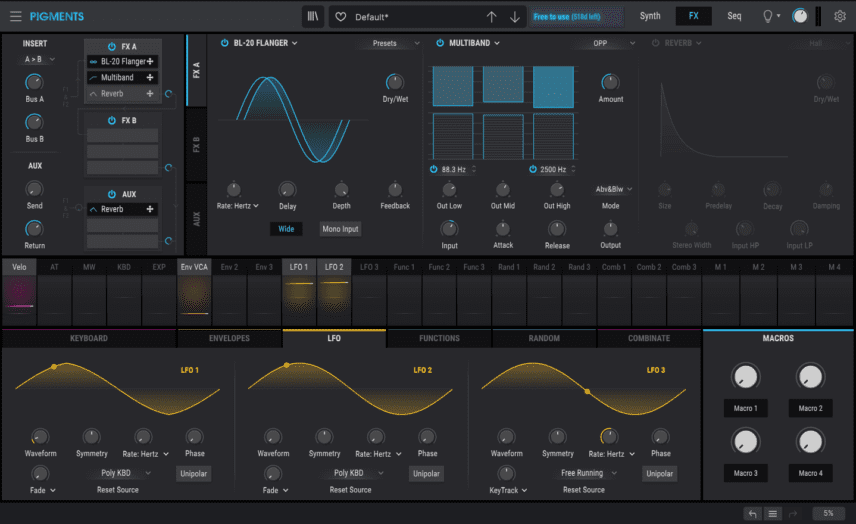Click plus icon on FX A Reverb slot
Image resolution: width=856 pixels, height=524 pixels.
point(150,94)
